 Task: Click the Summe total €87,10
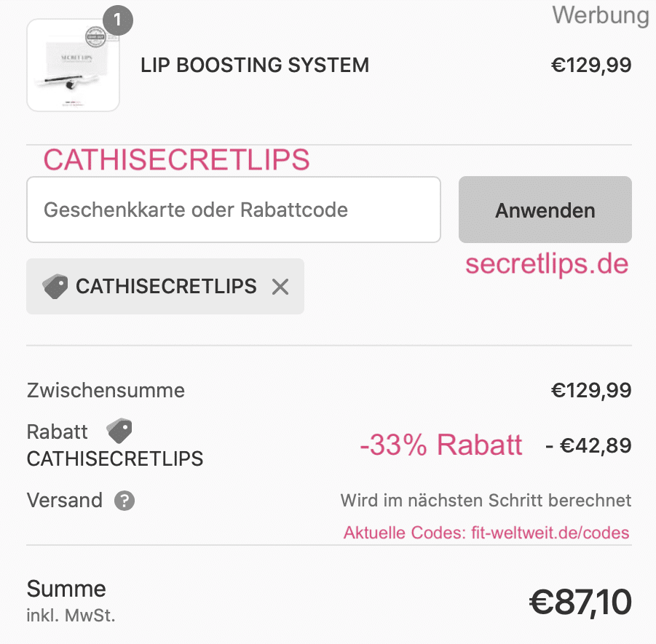point(580,603)
